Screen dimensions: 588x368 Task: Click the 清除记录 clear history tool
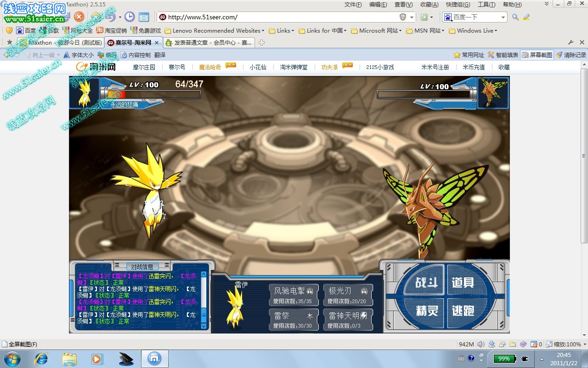(571, 55)
